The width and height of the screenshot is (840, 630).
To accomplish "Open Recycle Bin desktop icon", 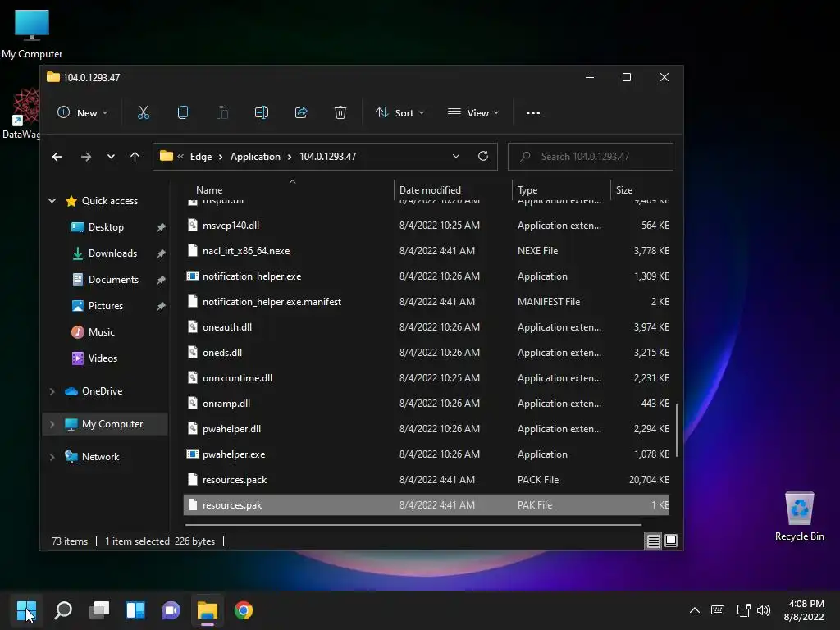I will coord(799,517).
